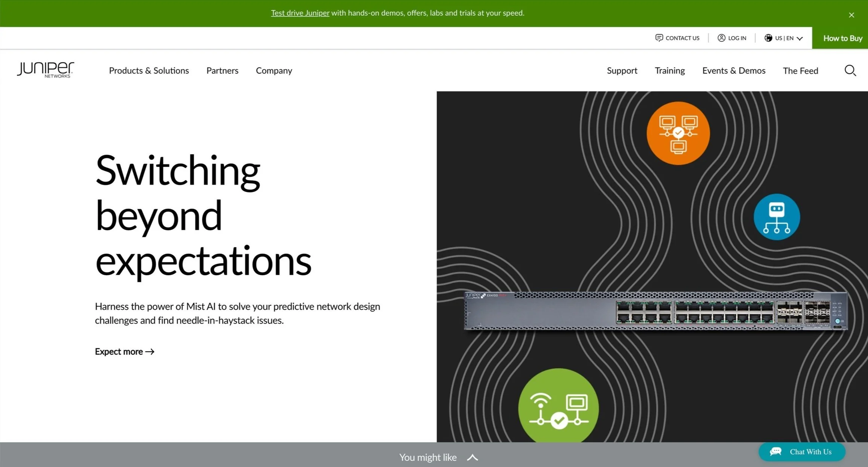This screenshot has height=467, width=868.
Task: Open the search magnifier icon
Action: tap(850, 70)
